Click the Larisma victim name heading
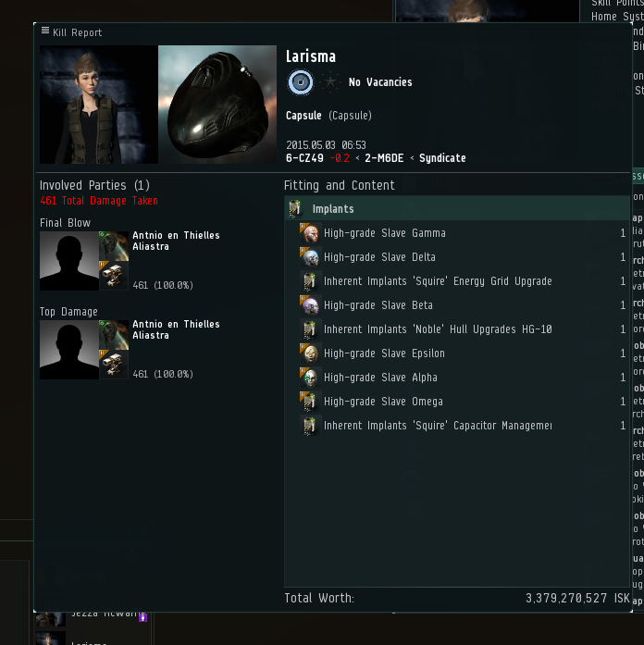Image resolution: width=644 pixels, height=645 pixels. pyautogui.click(x=311, y=56)
